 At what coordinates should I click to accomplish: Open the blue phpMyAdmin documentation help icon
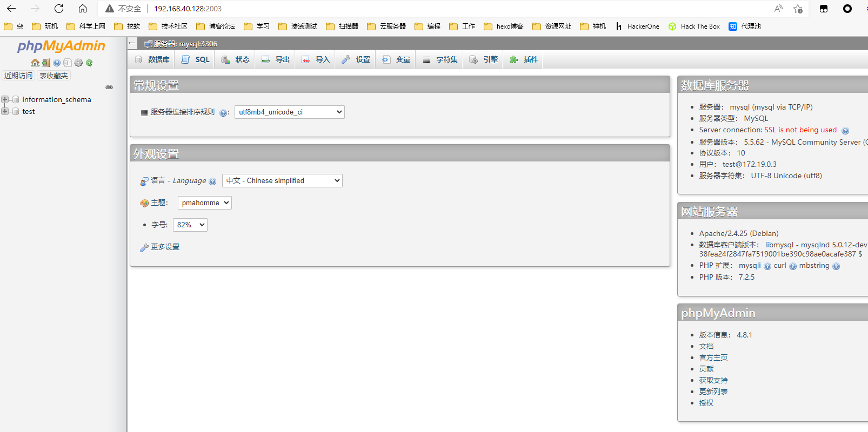pos(57,63)
